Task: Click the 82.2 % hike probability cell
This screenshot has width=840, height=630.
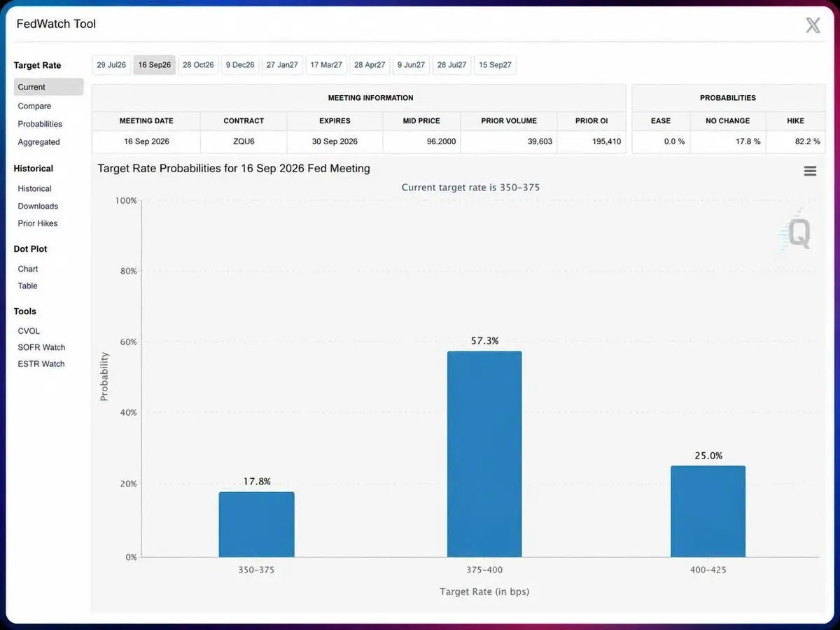Action: tap(796, 141)
